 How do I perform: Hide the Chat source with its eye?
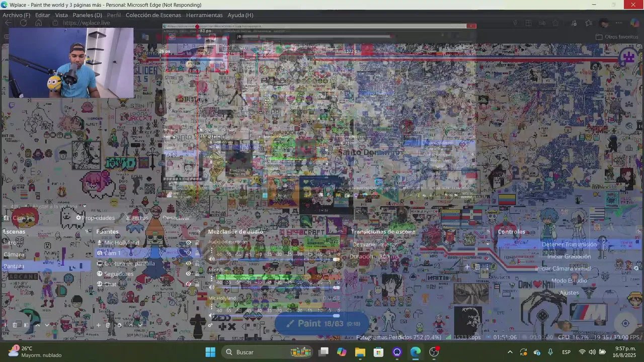click(x=189, y=284)
